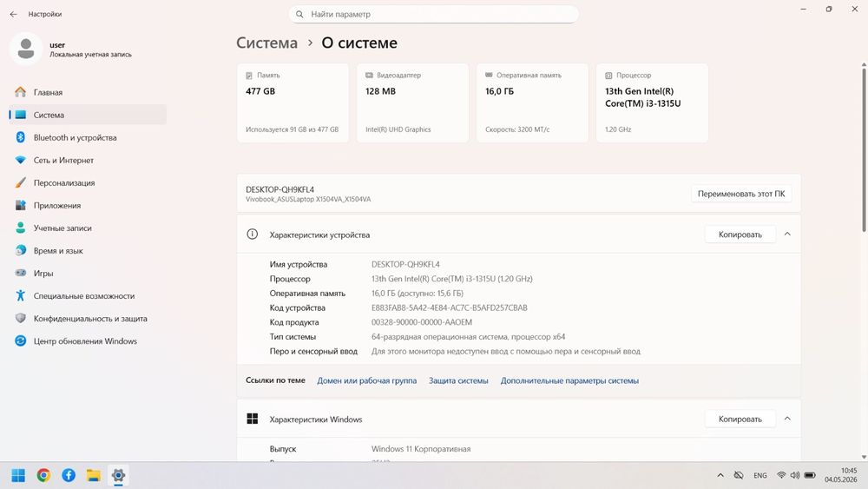The height and width of the screenshot is (489, 868).
Task: Click the Память 477 GB card
Action: click(x=293, y=103)
